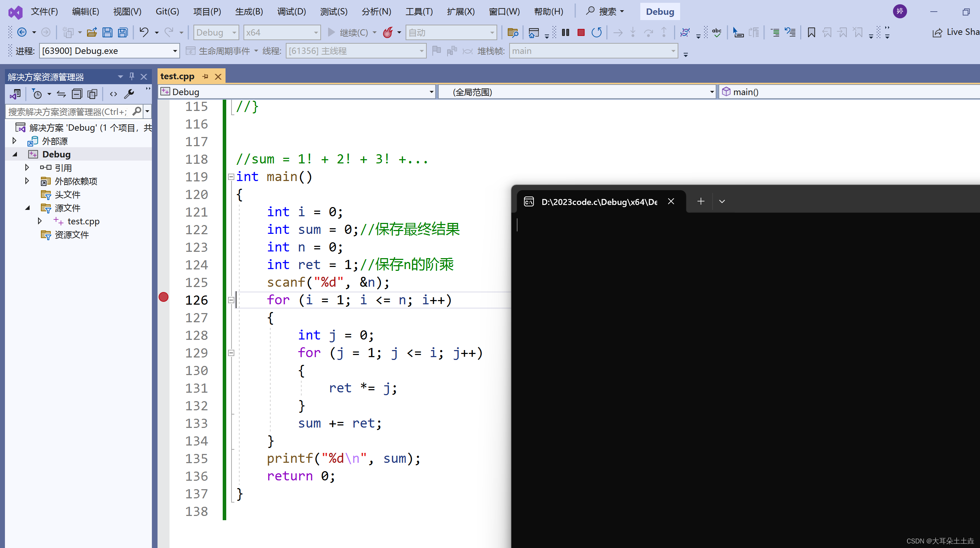This screenshot has height=548, width=980.
Task: Click the spell checker abc icon
Action: 717,33
